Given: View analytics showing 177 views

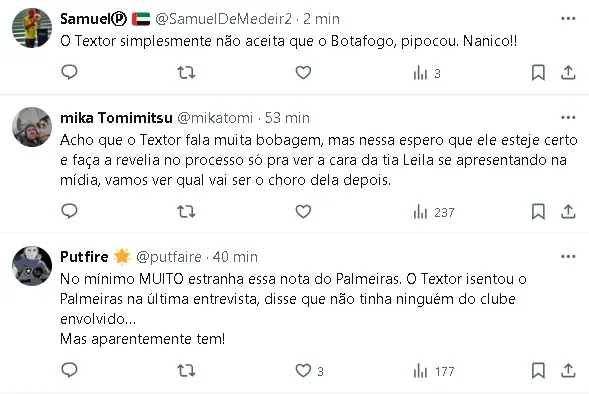Looking at the screenshot, I should coord(434,371).
